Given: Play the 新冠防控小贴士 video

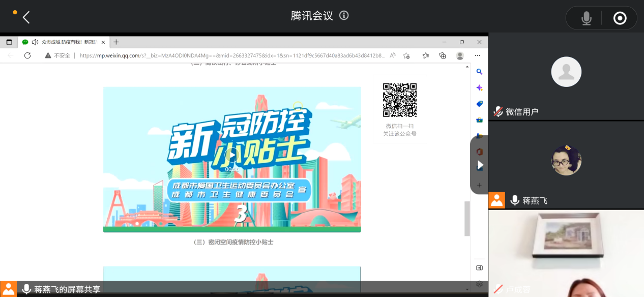Looking at the screenshot, I should 232,156.
